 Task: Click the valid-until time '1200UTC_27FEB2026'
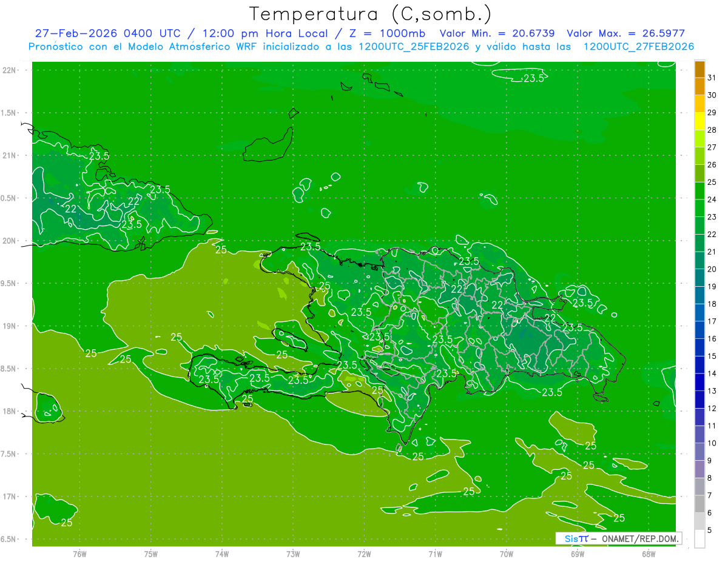pyautogui.click(x=639, y=47)
